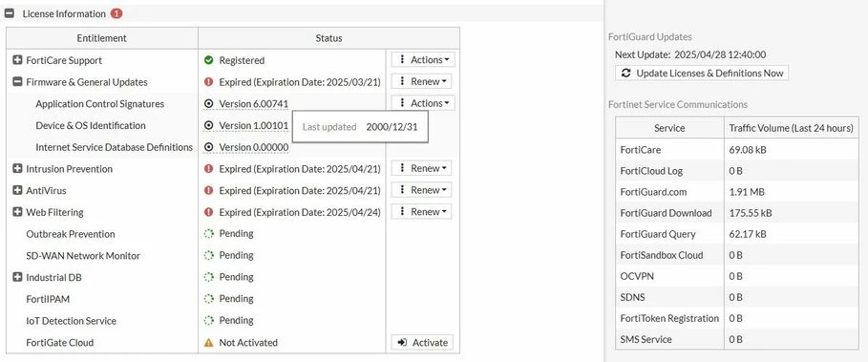Screen dimensions: 868x362
Task: Open Renew dropdown for Web Filtering
Action: 421,211
